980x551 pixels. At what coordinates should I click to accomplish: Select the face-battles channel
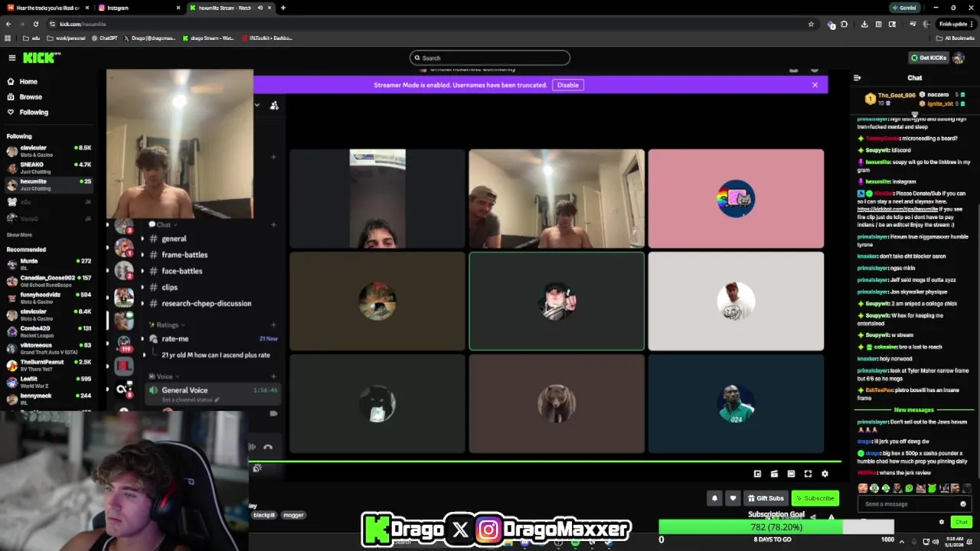pos(181,271)
